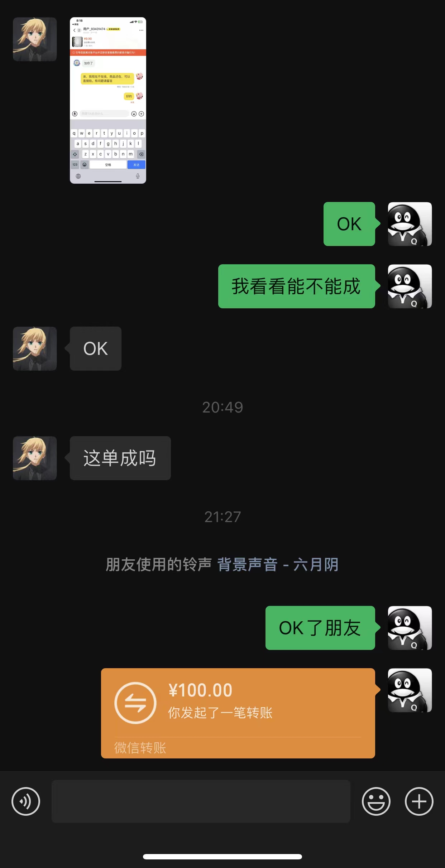Image resolution: width=445 pixels, height=868 pixels.
Task: Select the OK了朋友 message bubble
Action: click(x=320, y=628)
